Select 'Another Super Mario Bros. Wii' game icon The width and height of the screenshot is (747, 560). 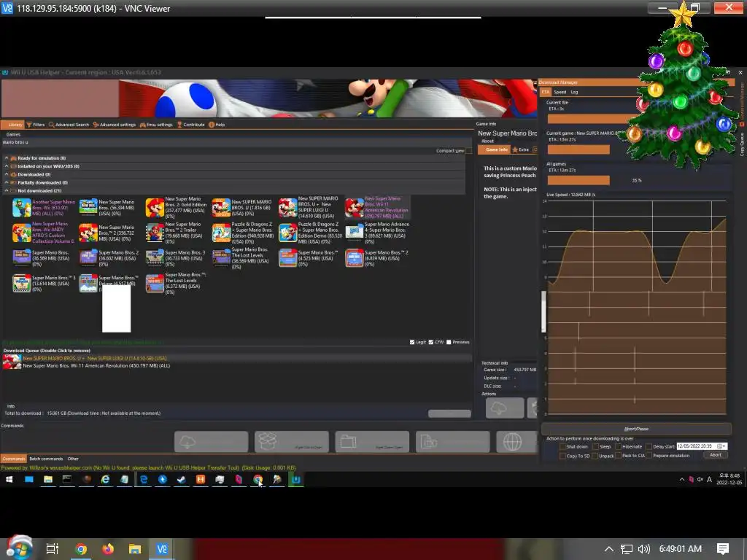[x=21, y=208]
